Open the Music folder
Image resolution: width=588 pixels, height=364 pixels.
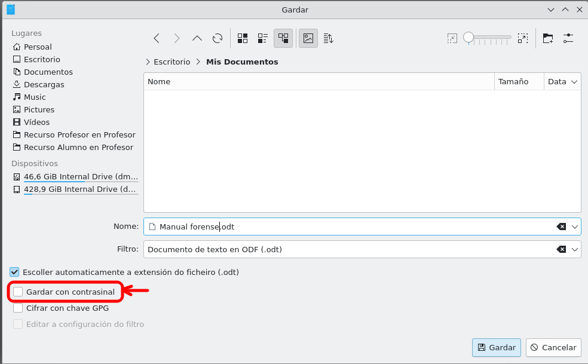(x=29, y=97)
